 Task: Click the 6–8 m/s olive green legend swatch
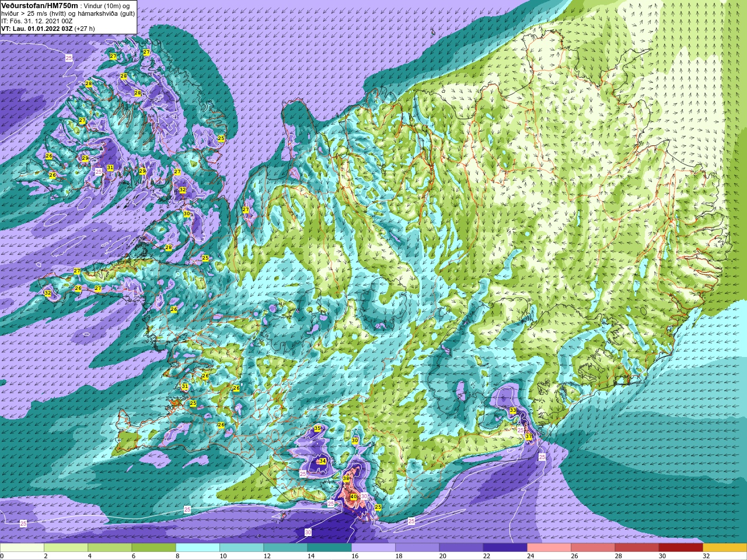coord(154,548)
